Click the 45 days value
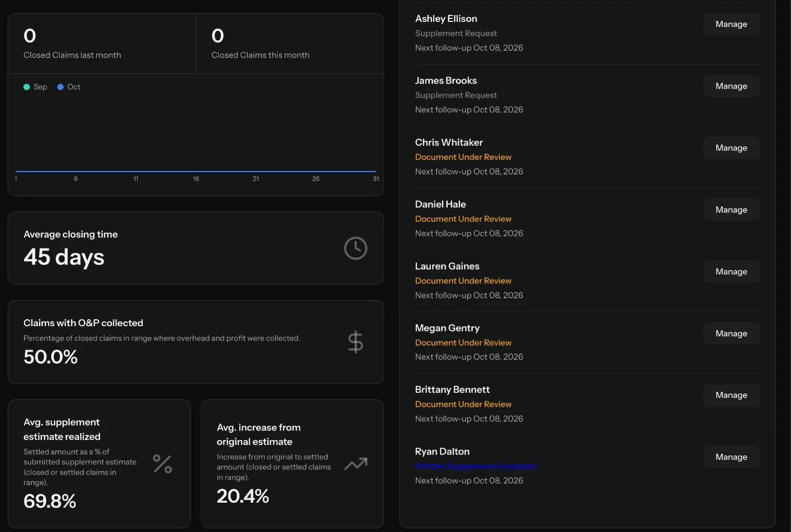The height and width of the screenshot is (532, 791). [x=64, y=257]
